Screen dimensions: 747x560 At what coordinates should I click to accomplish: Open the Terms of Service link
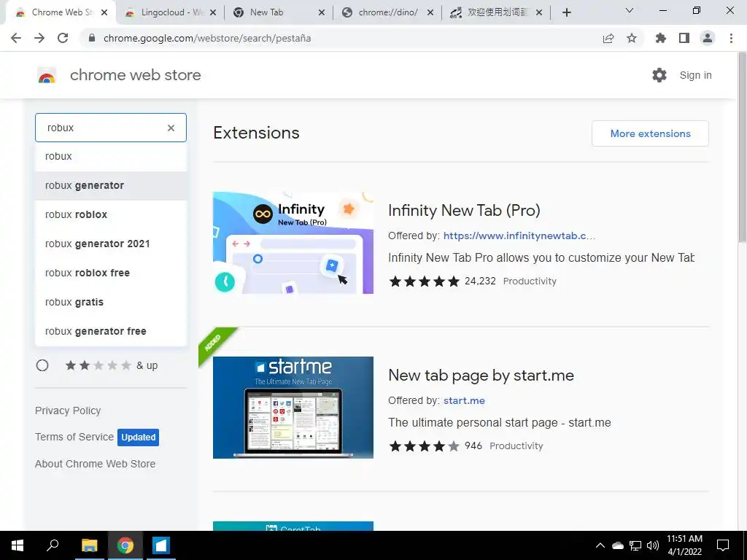(74, 437)
